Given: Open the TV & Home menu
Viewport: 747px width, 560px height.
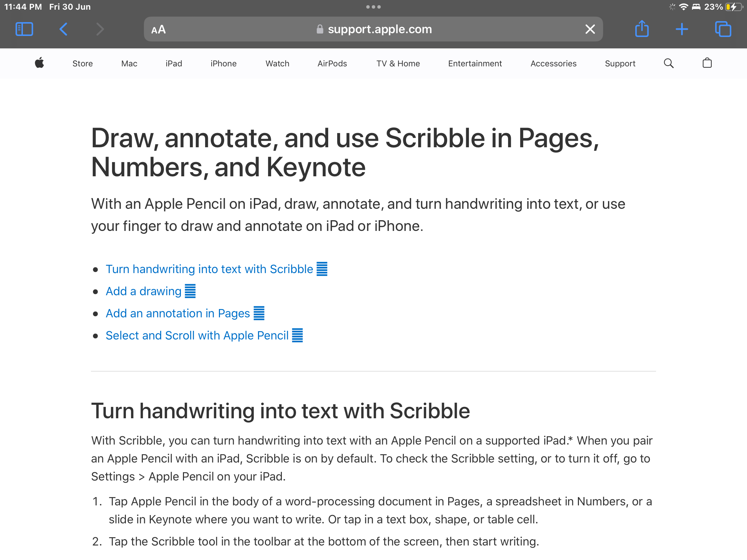Looking at the screenshot, I should click(x=398, y=64).
